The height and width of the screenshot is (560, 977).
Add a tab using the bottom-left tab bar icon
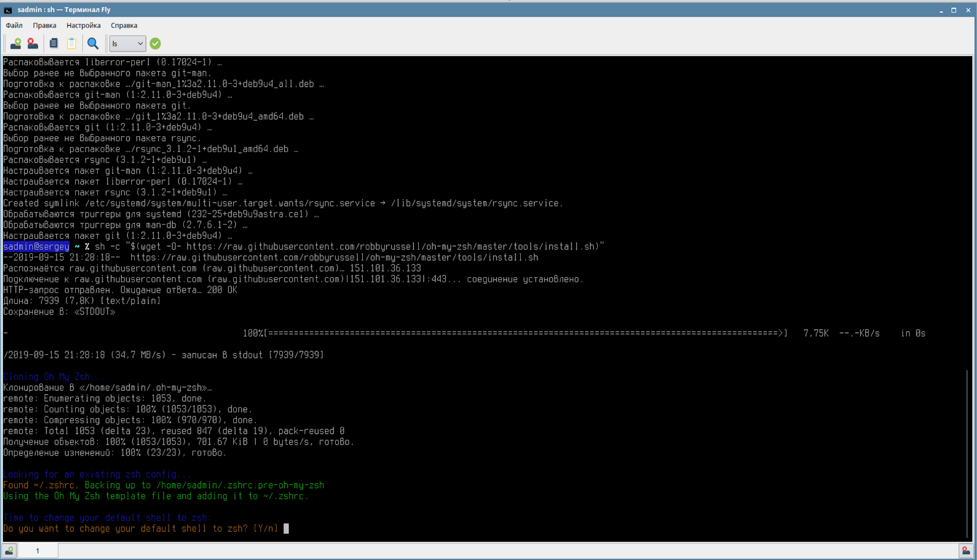(9, 550)
